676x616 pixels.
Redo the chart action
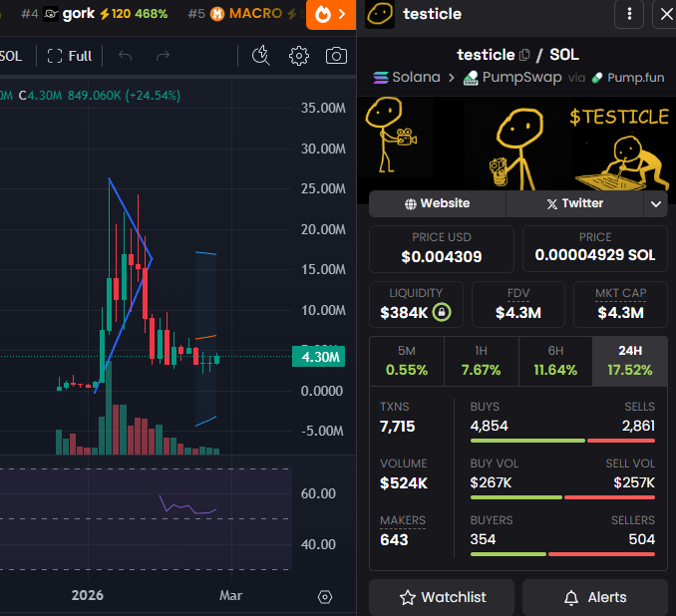pyautogui.click(x=163, y=56)
